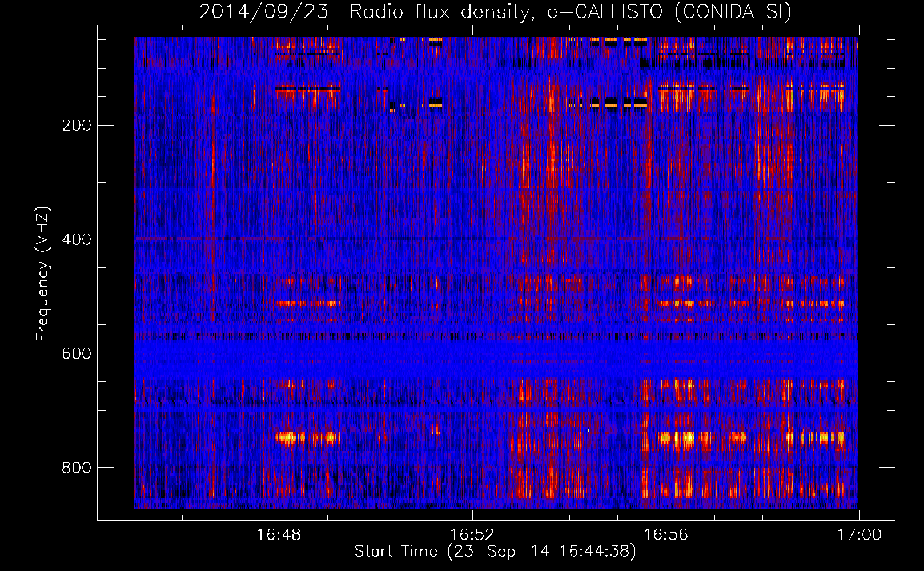Click the 800 frequency tick label
The image size is (924, 571).
77,468
